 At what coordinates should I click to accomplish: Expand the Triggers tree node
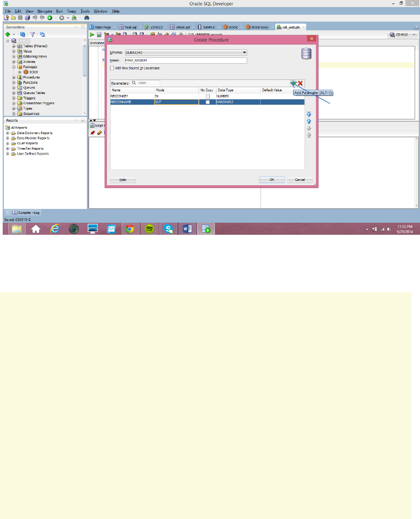(13, 98)
